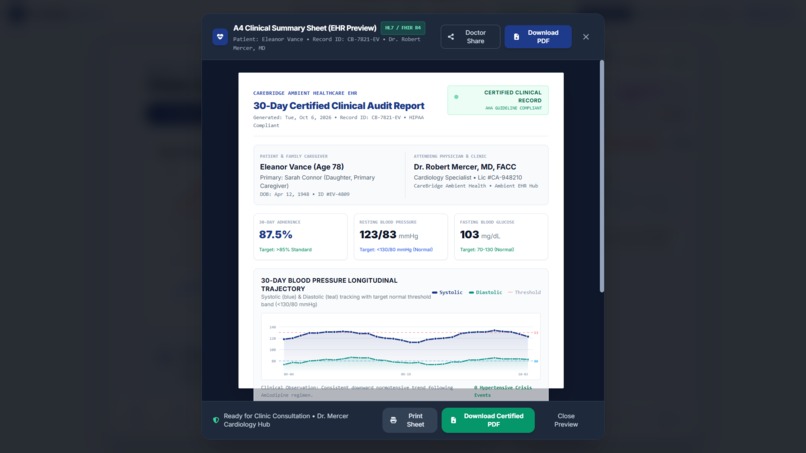Click the Threshold legend entry

[524, 292]
